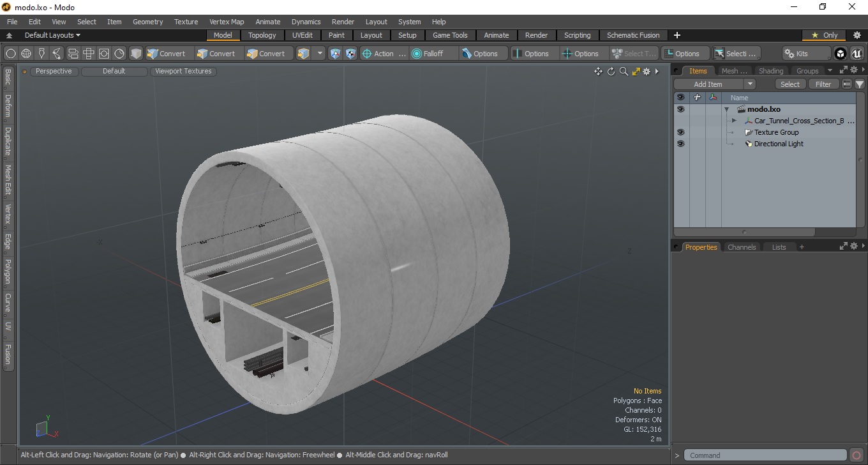The height and width of the screenshot is (465, 868).
Task: Open the layout settings gear icon
Action: (857, 35)
